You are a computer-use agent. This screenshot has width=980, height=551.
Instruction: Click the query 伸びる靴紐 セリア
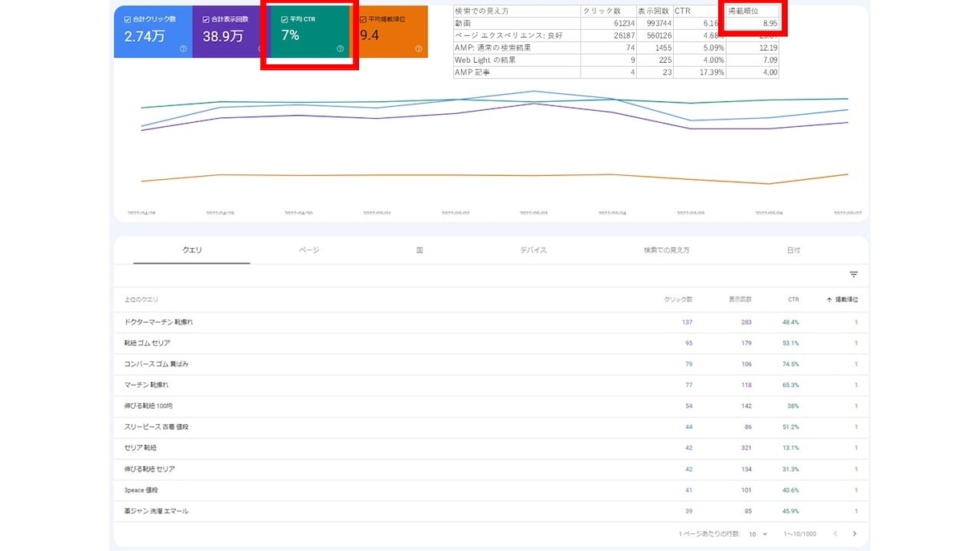(x=149, y=468)
